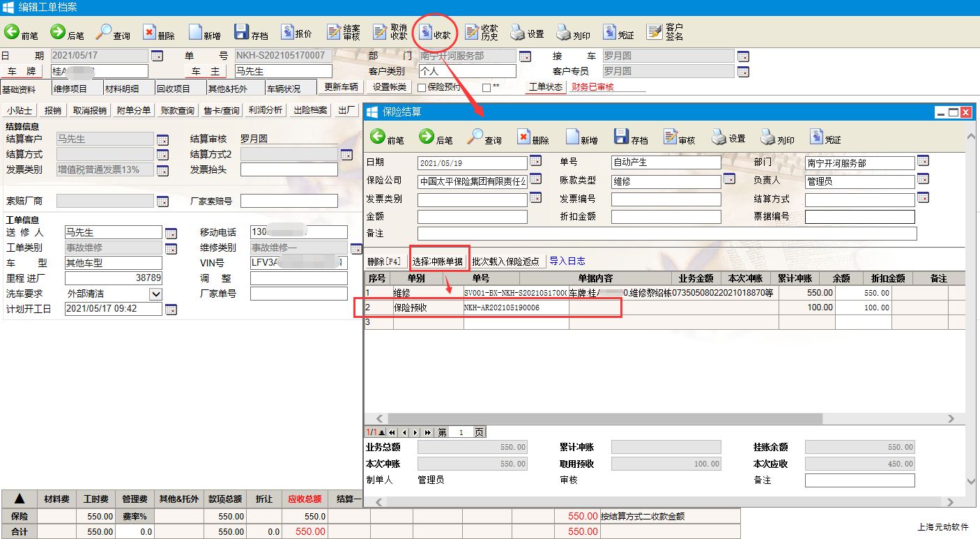The image size is (980, 539).
Task: Click the 审核 icon in 保险结算 toolbar
Action: [679, 137]
